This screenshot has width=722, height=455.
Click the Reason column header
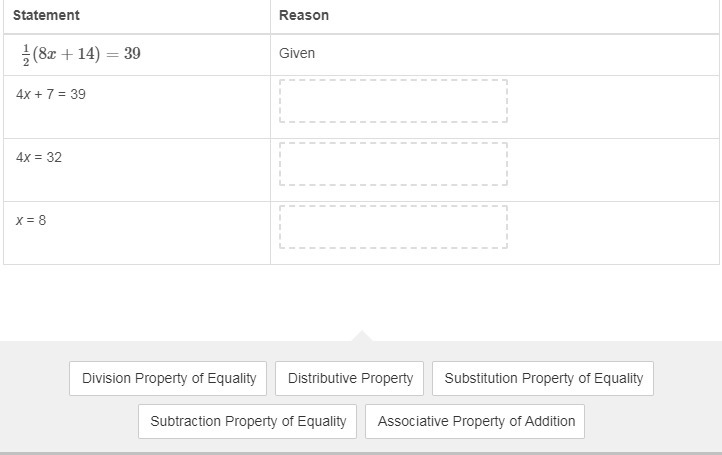(304, 15)
